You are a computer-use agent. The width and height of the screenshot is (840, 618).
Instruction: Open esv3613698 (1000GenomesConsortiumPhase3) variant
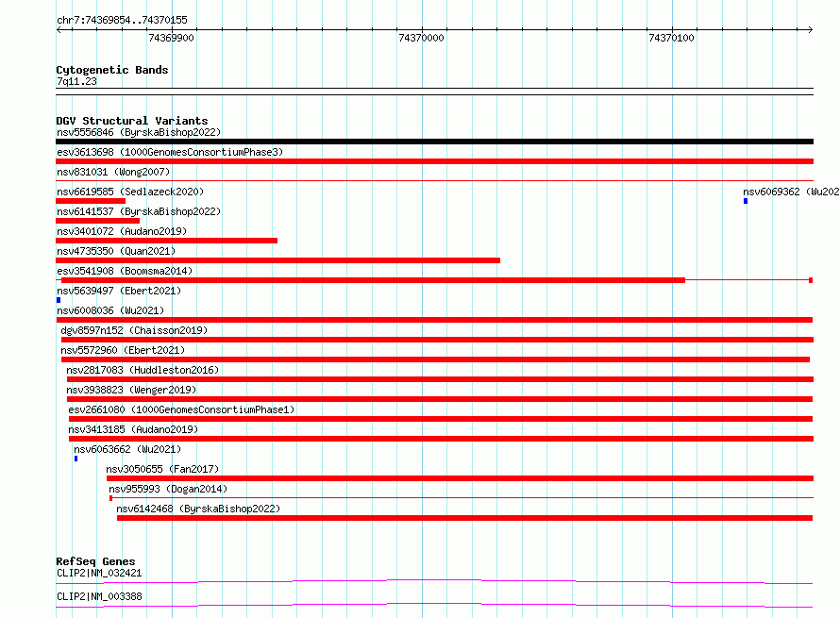pyautogui.click(x=170, y=152)
